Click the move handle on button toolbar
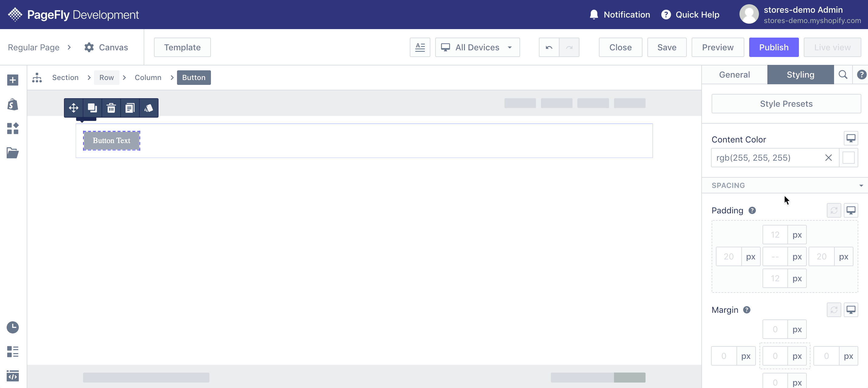868x388 pixels. 73,108
